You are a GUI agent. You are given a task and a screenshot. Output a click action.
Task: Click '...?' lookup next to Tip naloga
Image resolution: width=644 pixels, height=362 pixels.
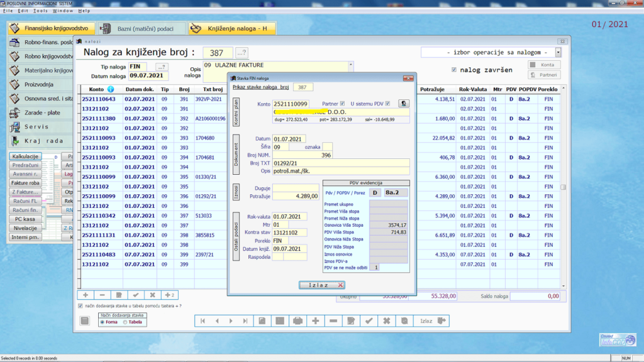click(162, 67)
